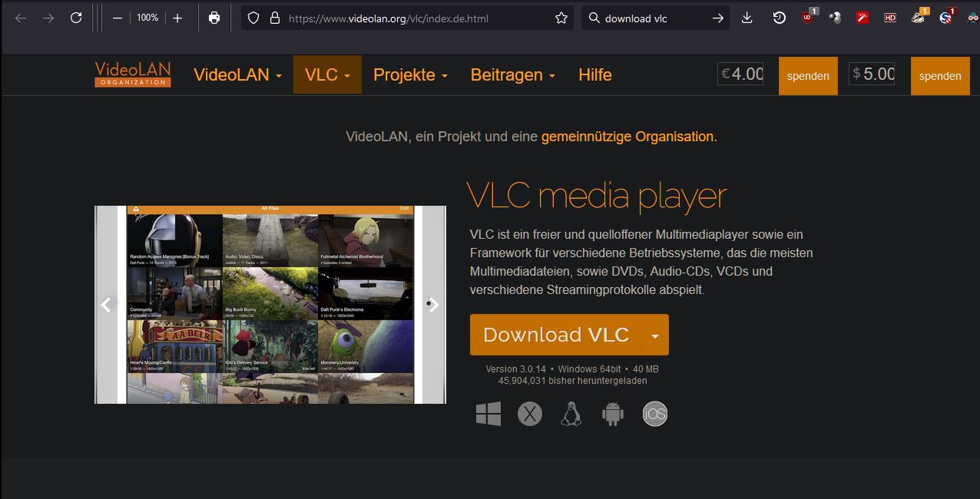Click the Windows platform icon

pos(488,414)
